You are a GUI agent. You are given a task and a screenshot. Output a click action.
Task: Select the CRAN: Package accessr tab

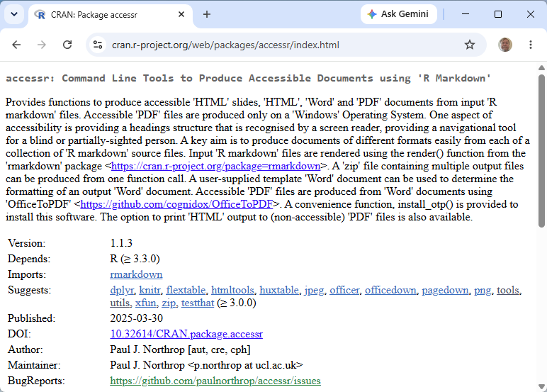111,15
